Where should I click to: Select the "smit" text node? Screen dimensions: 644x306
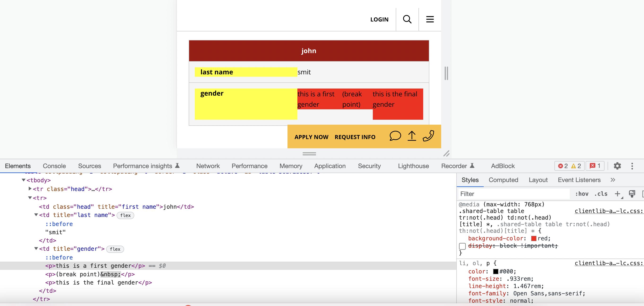[x=55, y=232]
